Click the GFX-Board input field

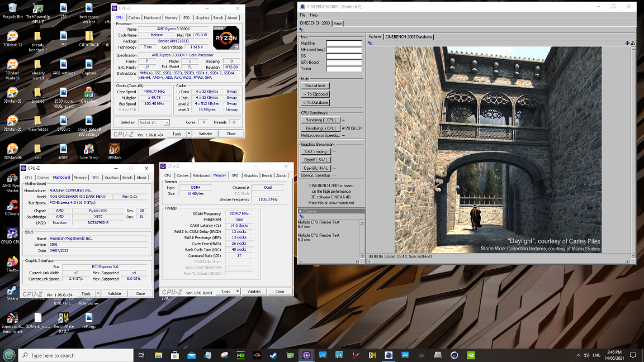tap(344, 62)
